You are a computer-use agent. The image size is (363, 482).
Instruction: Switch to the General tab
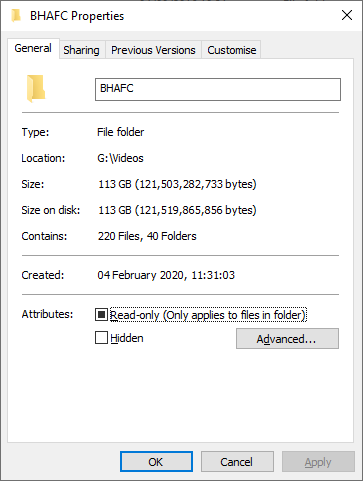[33, 48]
